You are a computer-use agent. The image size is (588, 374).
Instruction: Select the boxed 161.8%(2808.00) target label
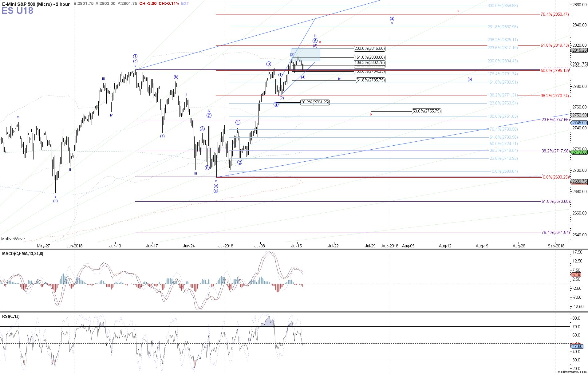click(x=369, y=57)
